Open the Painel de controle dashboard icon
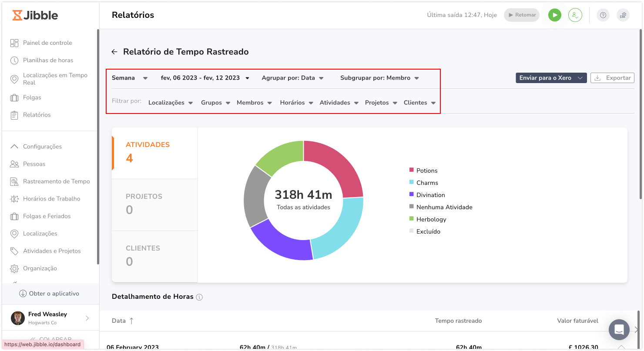 point(14,42)
